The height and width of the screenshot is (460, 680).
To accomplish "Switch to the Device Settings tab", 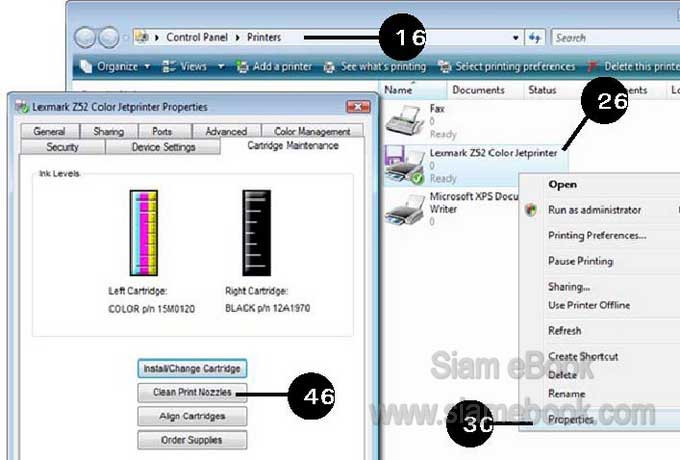I will coord(163,147).
